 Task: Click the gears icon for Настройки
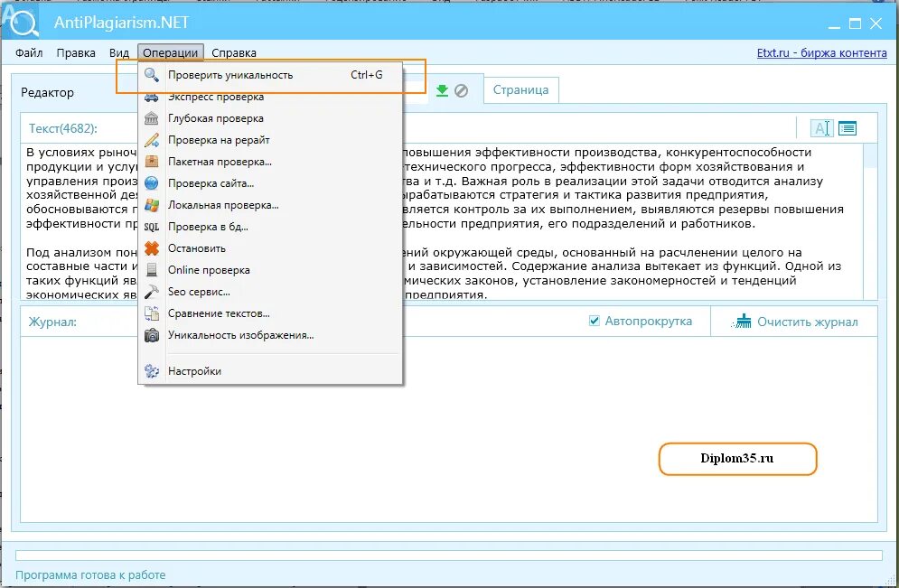(x=152, y=371)
